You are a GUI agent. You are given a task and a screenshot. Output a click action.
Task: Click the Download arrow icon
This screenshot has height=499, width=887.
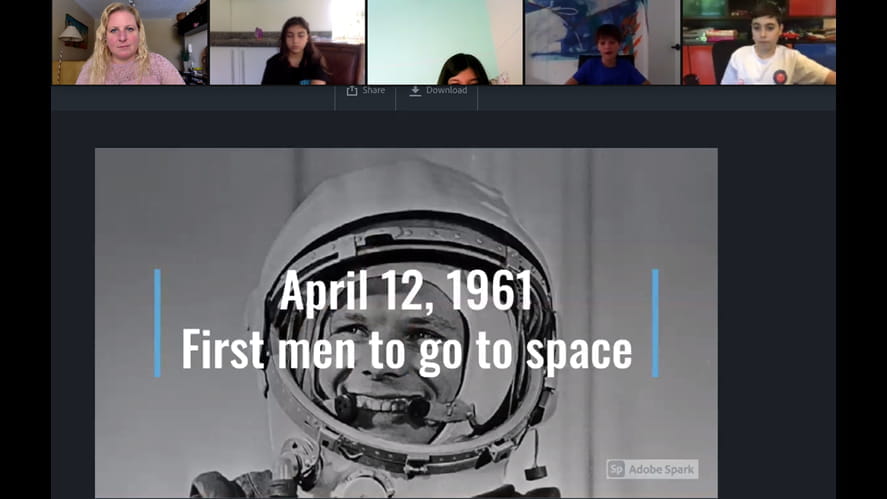415,90
